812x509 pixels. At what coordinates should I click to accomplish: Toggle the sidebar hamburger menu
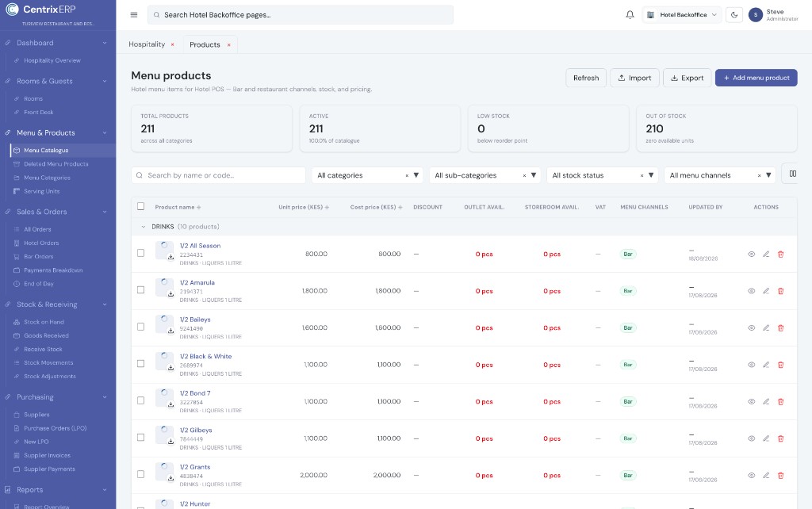[133, 15]
